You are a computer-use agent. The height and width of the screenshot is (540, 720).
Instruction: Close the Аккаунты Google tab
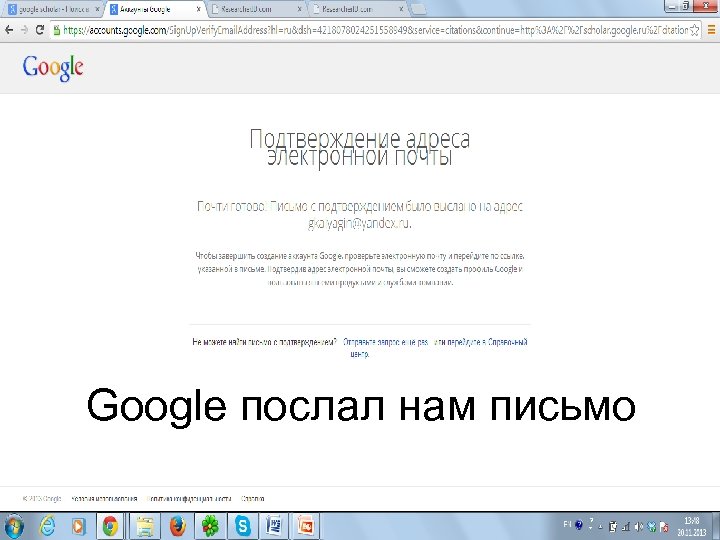click(x=198, y=9)
